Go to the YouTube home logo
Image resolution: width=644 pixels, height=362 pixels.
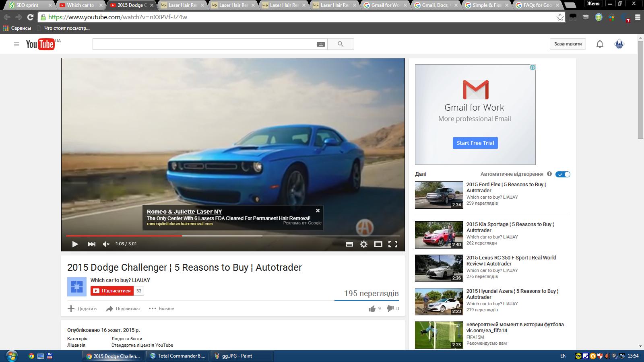coord(40,44)
